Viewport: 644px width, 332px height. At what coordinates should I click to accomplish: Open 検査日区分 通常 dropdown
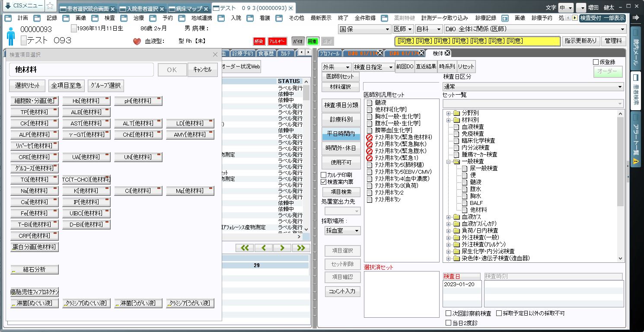[x=533, y=86]
